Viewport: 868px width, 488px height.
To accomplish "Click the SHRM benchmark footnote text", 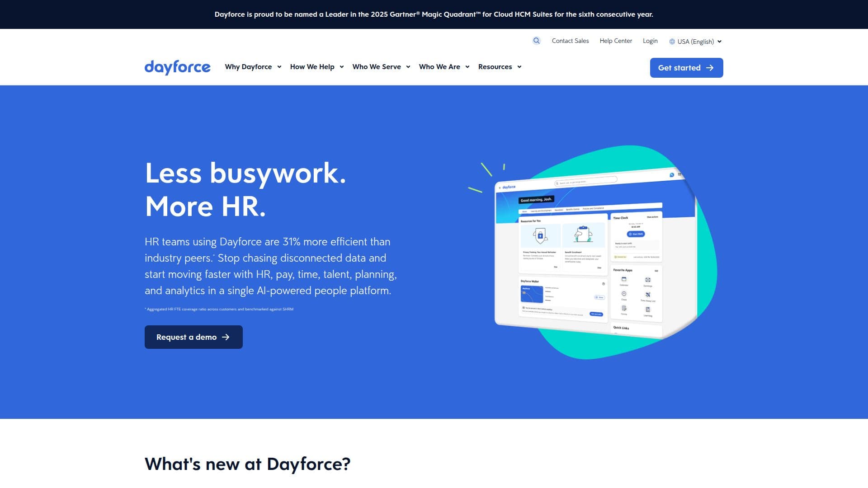I will 219,309.
